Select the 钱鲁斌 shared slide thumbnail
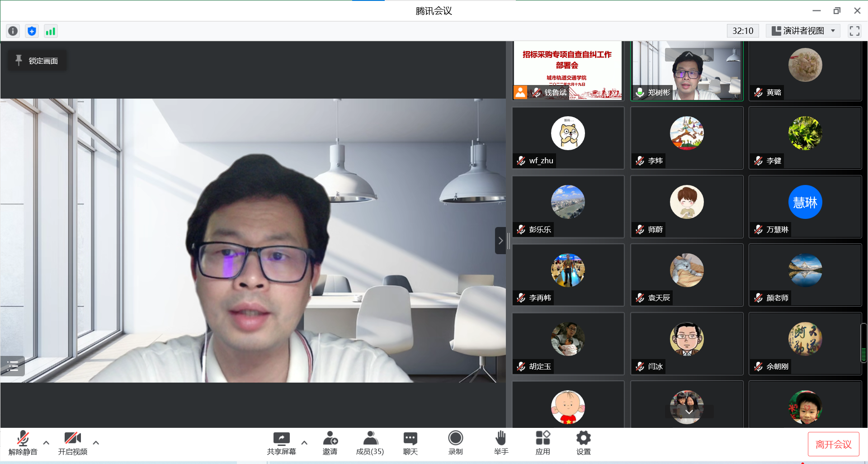This screenshot has width=868, height=464. click(x=567, y=70)
